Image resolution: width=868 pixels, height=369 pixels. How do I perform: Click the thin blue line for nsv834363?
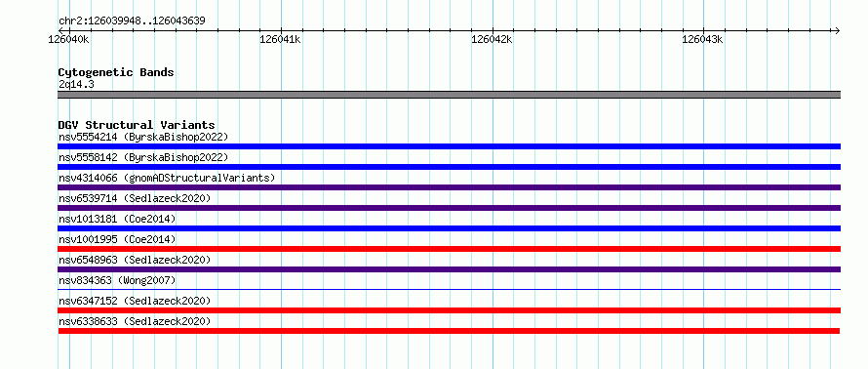click(x=449, y=289)
